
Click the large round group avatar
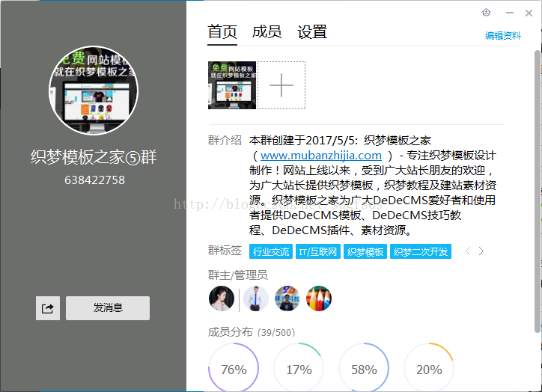click(94, 91)
